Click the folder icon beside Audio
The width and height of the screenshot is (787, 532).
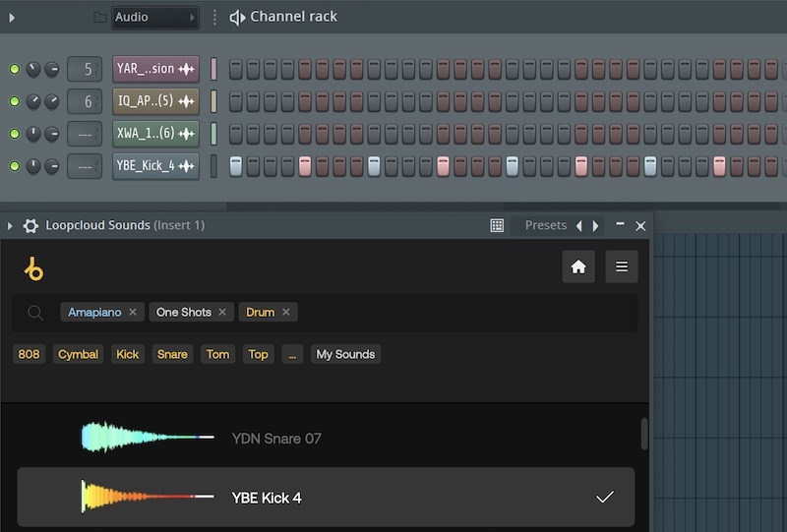click(x=100, y=18)
